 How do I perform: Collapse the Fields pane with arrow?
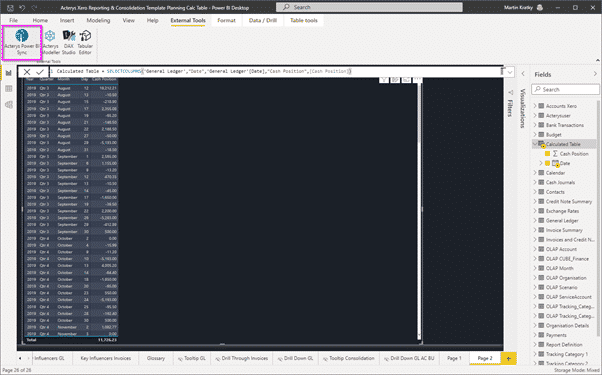click(x=595, y=74)
